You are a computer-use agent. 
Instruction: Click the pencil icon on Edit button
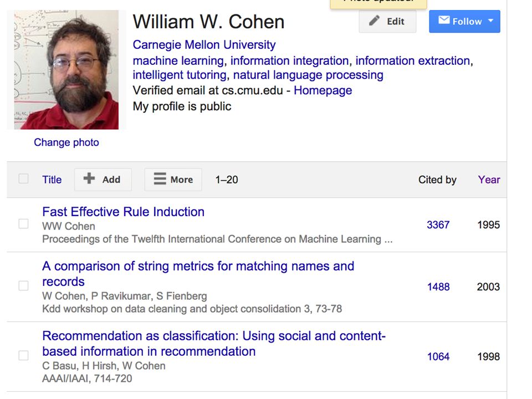coord(374,21)
